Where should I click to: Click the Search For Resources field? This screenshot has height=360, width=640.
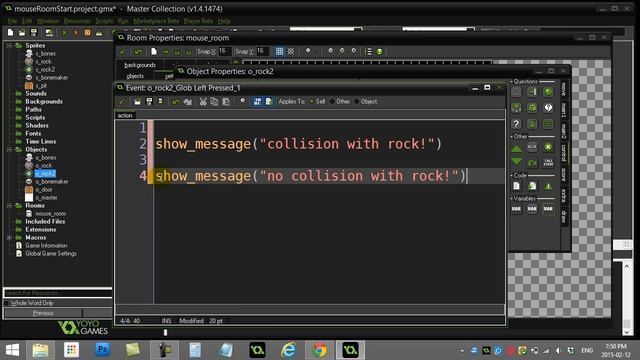click(x=58, y=293)
